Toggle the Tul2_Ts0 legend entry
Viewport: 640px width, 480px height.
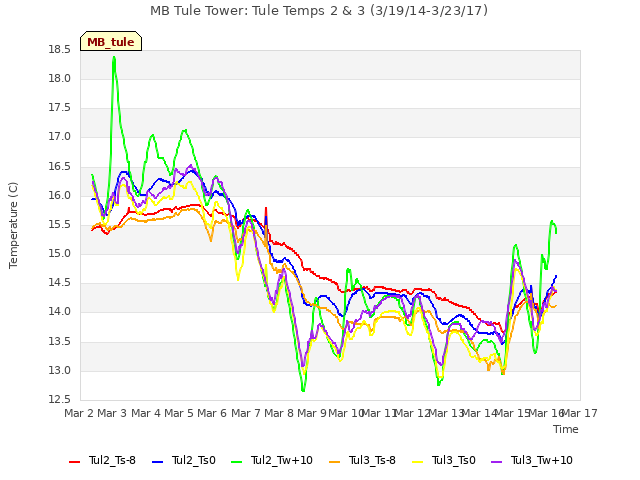(x=184, y=460)
